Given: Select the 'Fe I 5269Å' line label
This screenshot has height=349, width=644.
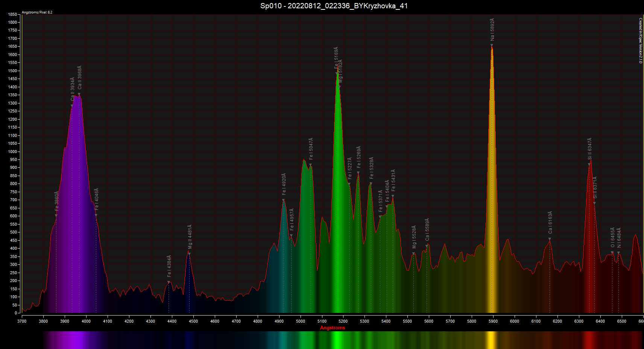Looking at the screenshot, I should [x=359, y=157].
